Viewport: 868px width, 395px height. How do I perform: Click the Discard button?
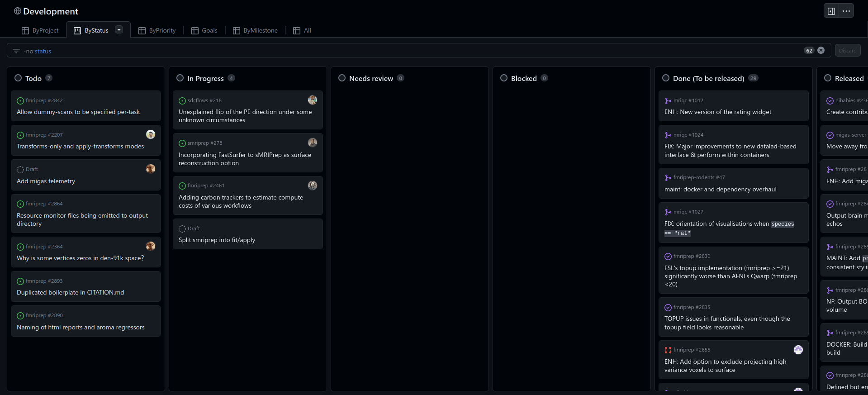coord(848,50)
